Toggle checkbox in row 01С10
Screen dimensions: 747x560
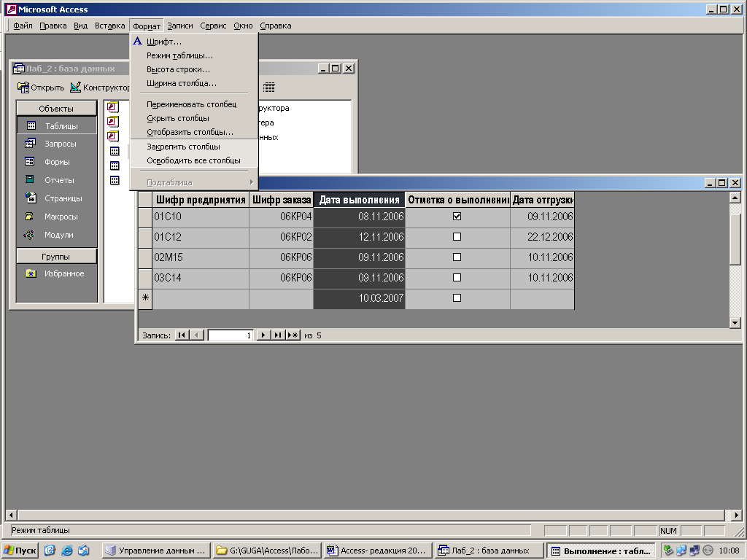[457, 216]
